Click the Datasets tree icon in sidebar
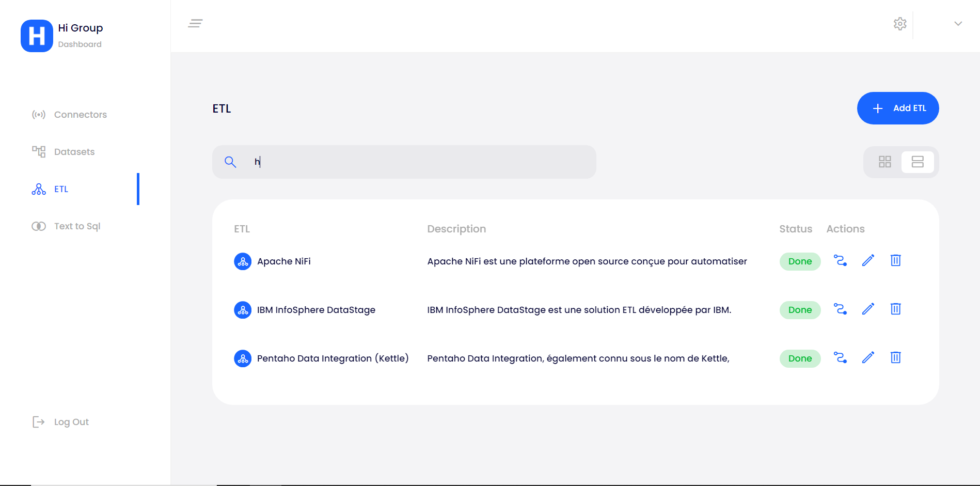This screenshot has height=486, width=980. pos(39,152)
